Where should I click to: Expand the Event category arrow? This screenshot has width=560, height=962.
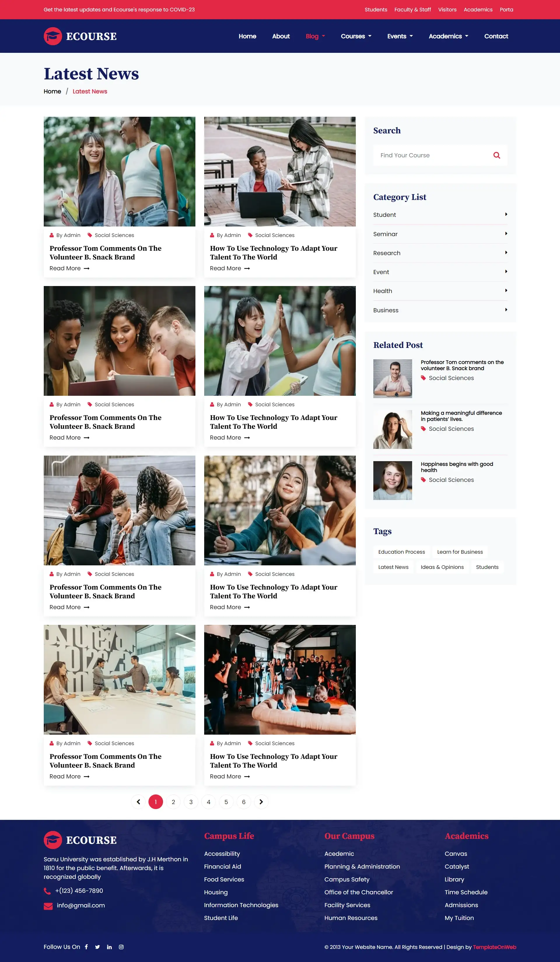506,272
